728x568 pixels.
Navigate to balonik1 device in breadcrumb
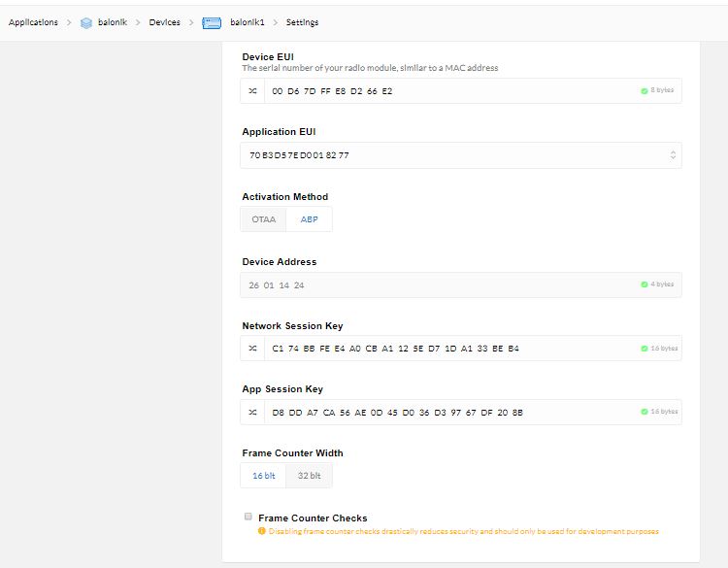(x=247, y=22)
